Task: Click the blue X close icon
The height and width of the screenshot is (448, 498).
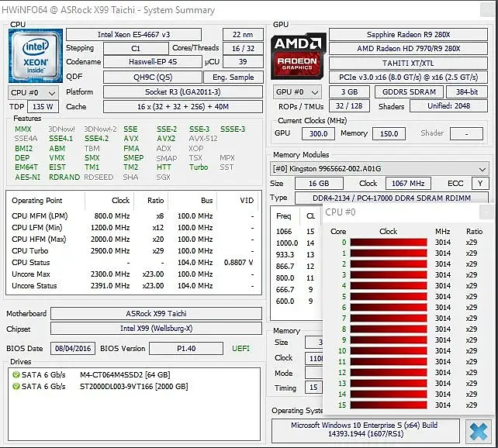Action: [x=479, y=432]
